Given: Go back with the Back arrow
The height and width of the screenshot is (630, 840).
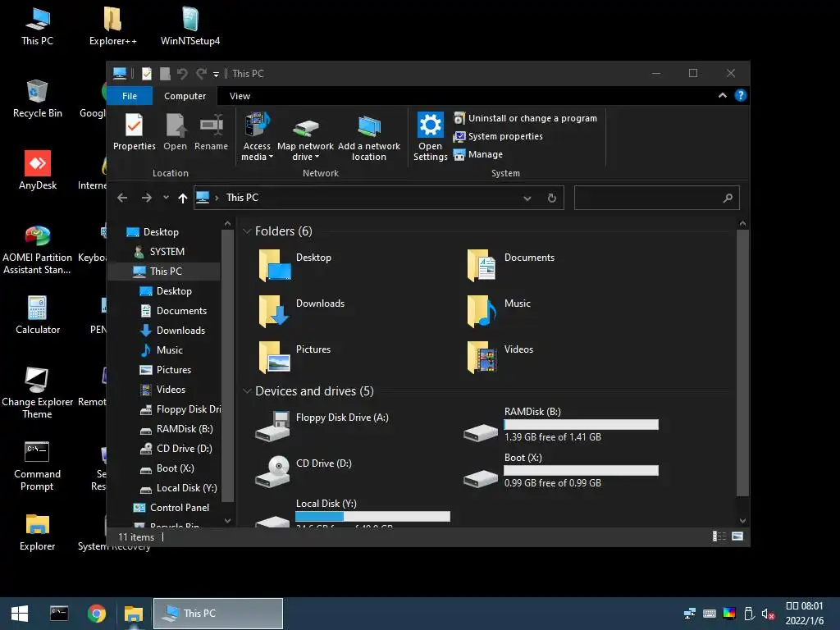Looking at the screenshot, I should (122, 198).
